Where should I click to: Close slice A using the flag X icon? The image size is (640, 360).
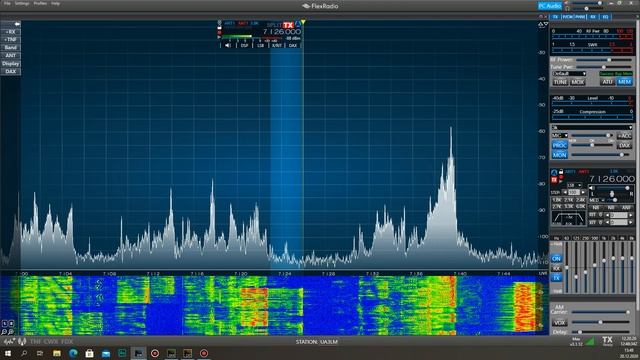tap(220, 23)
